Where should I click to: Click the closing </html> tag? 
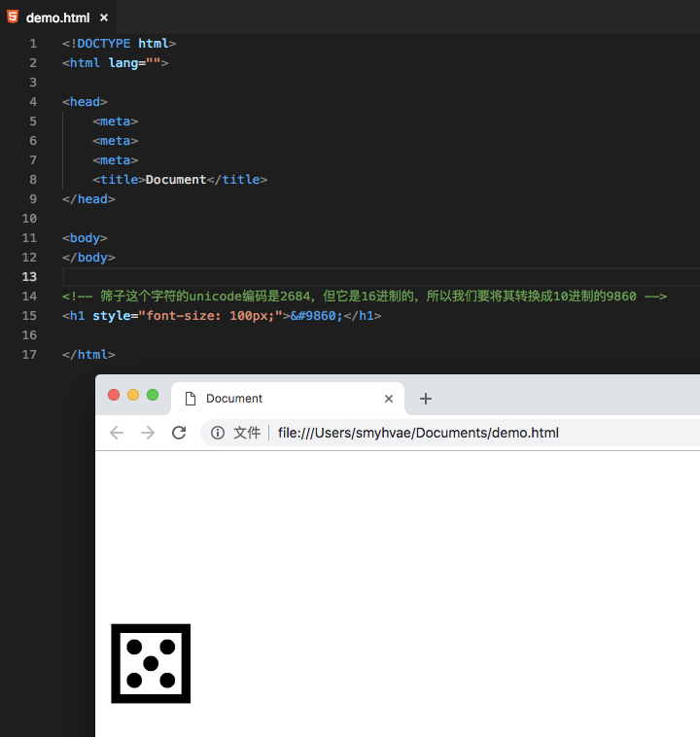coord(88,355)
